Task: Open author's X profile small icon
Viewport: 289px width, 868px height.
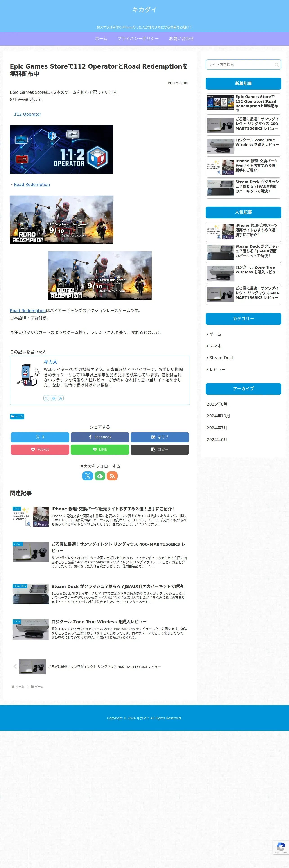Action: click(46, 398)
